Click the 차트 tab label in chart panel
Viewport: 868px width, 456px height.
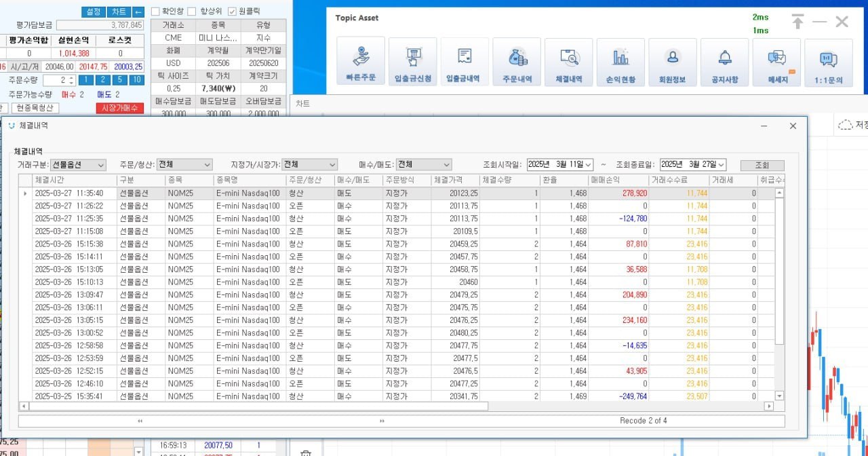pos(302,103)
